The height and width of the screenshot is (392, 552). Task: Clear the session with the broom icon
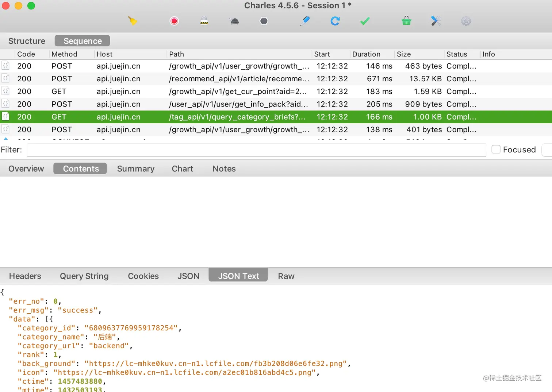pos(133,21)
